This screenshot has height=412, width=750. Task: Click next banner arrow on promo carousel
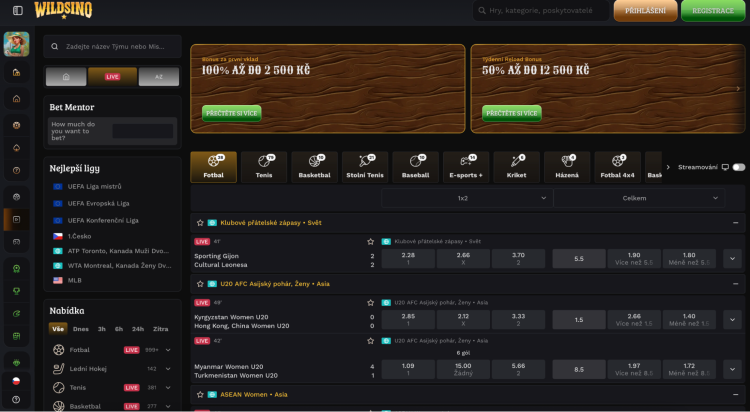click(x=738, y=89)
